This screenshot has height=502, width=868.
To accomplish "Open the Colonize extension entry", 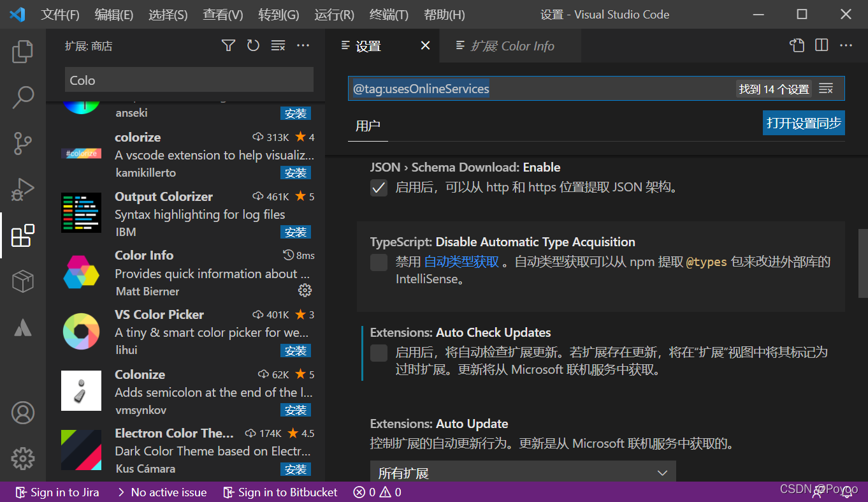I will tap(185, 392).
